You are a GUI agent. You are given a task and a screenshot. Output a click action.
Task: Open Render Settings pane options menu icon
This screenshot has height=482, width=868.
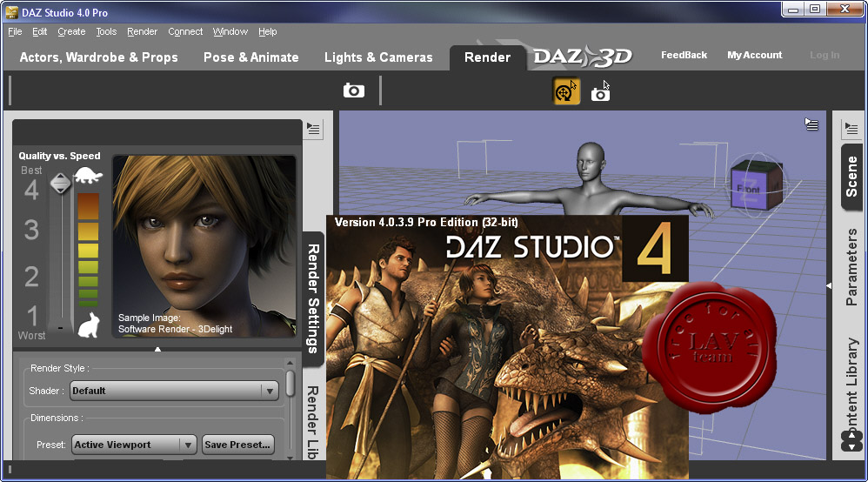click(313, 130)
